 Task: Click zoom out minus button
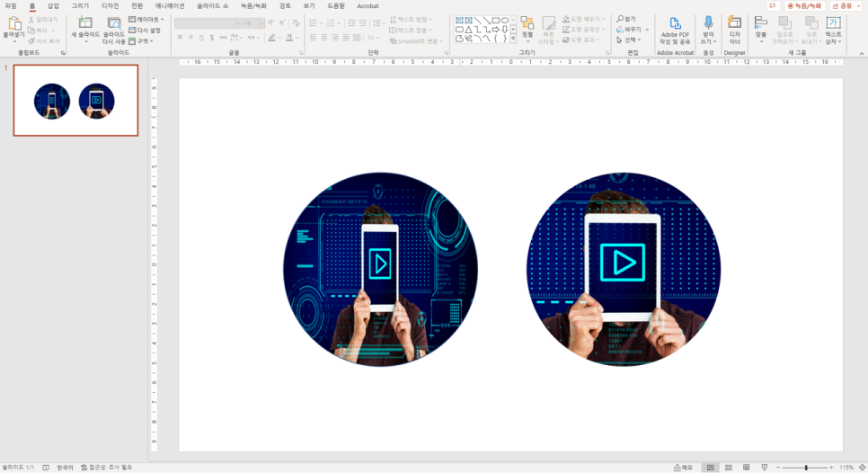[x=778, y=468]
